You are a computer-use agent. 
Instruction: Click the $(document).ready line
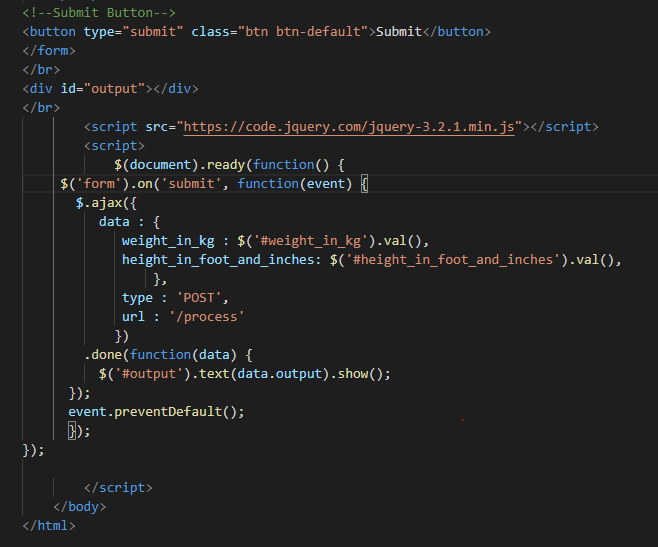pos(229,165)
